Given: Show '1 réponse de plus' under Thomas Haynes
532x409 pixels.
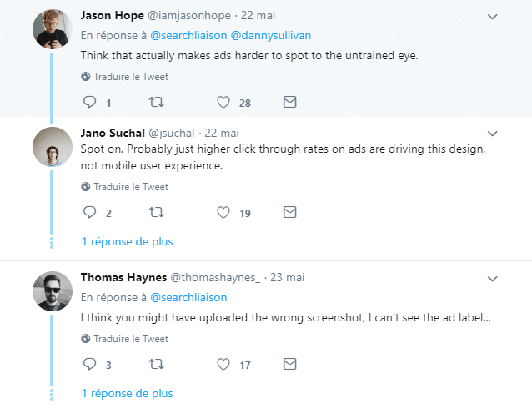Looking at the screenshot, I should (128, 393).
